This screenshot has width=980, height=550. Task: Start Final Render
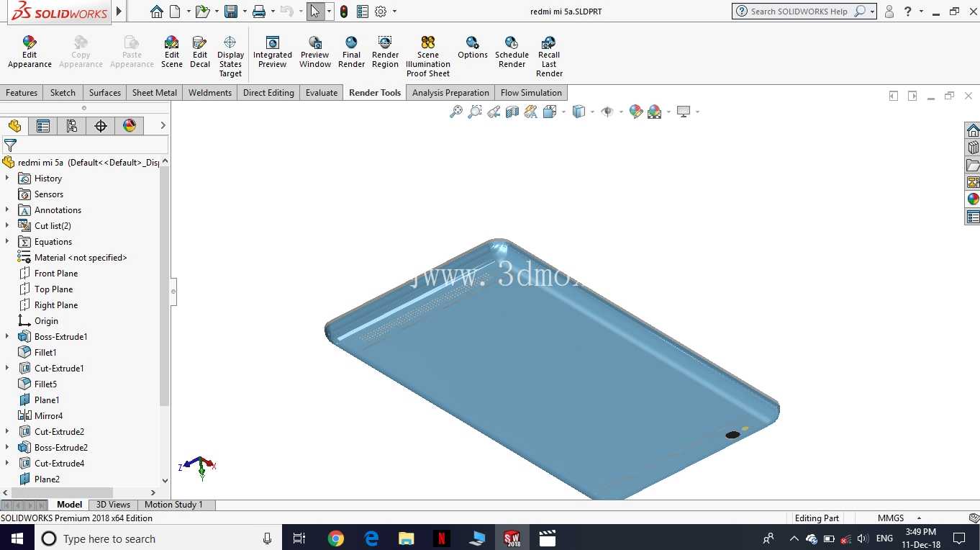tap(351, 53)
